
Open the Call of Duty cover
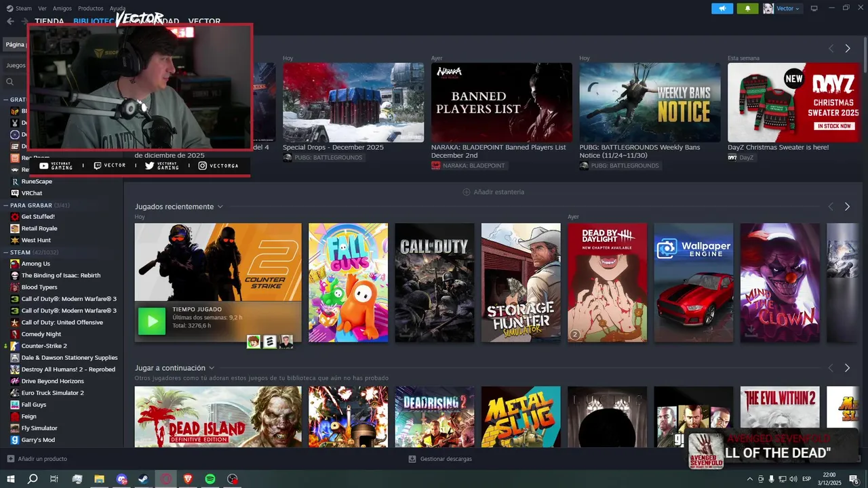pyautogui.click(x=435, y=283)
